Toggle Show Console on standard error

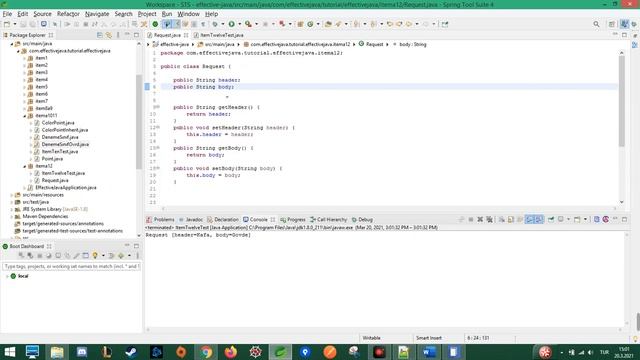point(539,220)
